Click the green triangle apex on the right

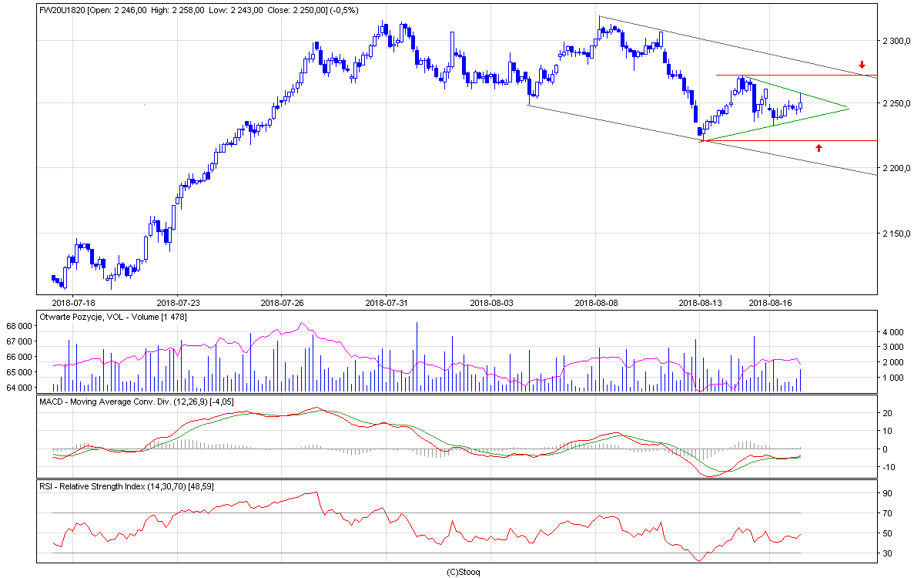coord(848,108)
